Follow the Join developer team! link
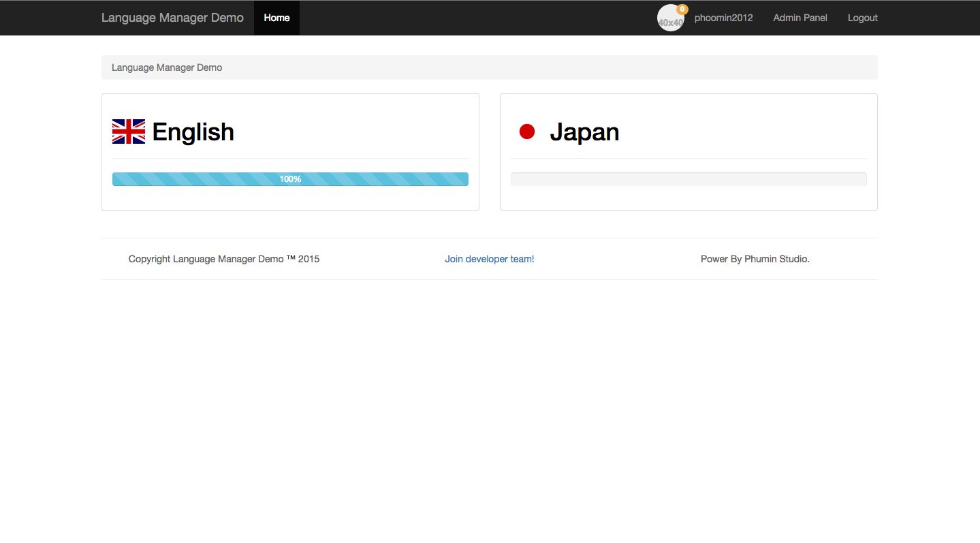 (489, 259)
